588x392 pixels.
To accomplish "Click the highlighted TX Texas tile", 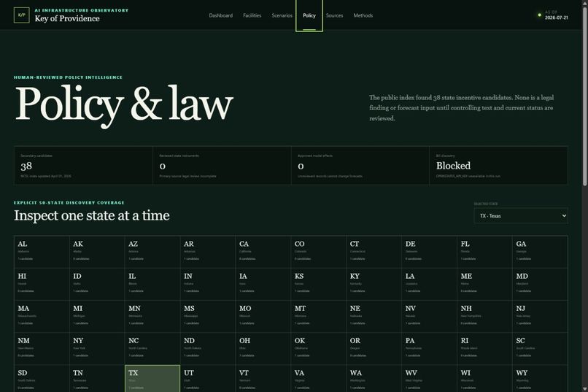I will tap(152, 379).
